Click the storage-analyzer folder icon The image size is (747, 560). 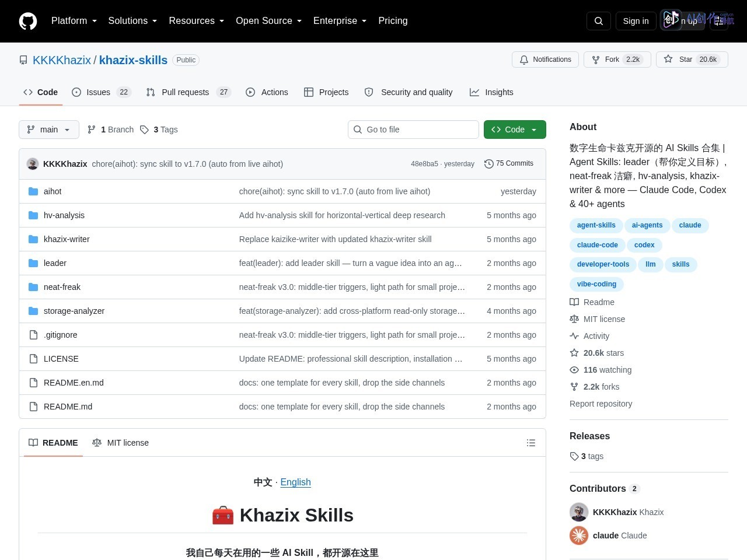33,311
